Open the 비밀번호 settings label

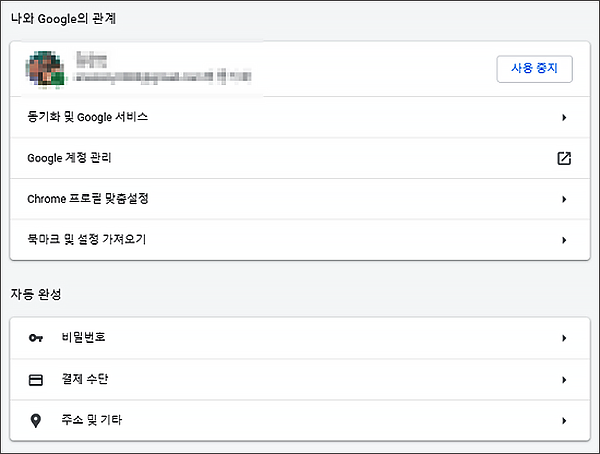[x=83, y=337]
